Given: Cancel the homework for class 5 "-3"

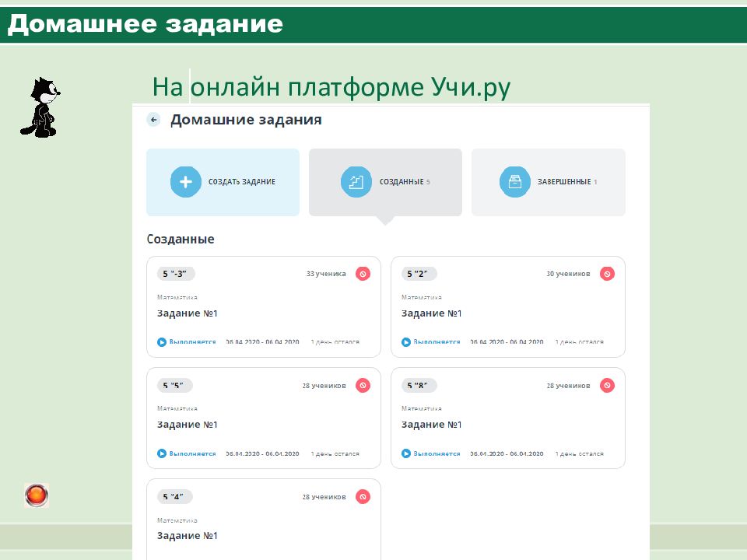Looking at the screenshot, I should (x=363, y=274).
